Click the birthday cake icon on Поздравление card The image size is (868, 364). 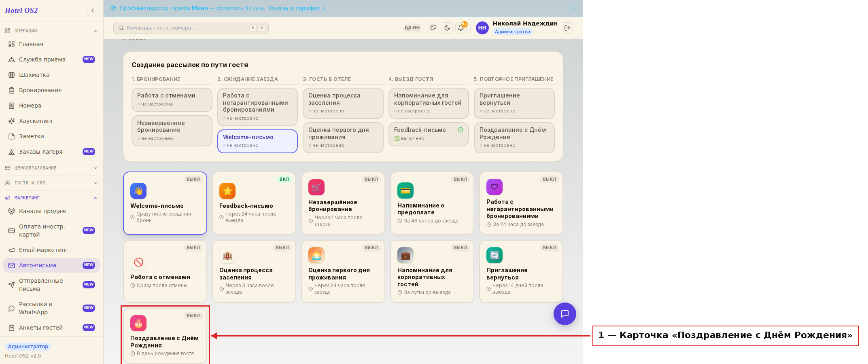coord(138,323)
